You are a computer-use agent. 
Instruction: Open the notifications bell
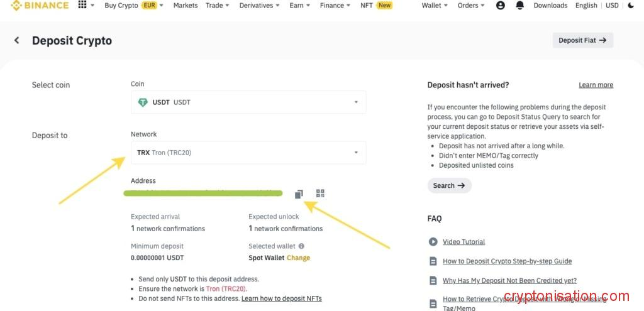tap(519, 6)
